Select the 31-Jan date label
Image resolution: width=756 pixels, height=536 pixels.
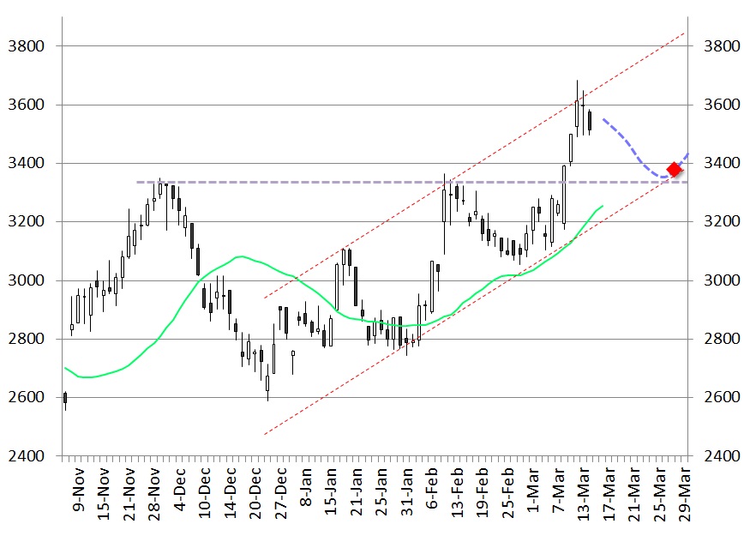(407, 491)
